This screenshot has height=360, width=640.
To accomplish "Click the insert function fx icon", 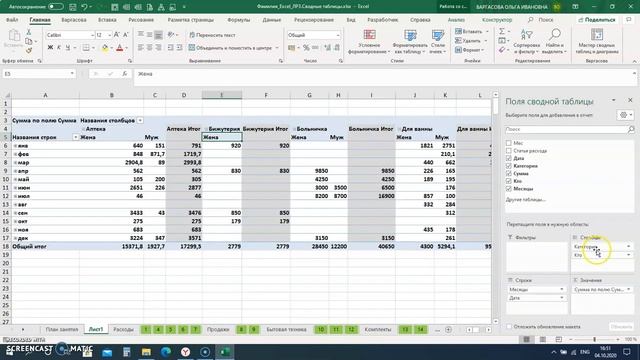I will pyautogui.click(x=124, y=74).
